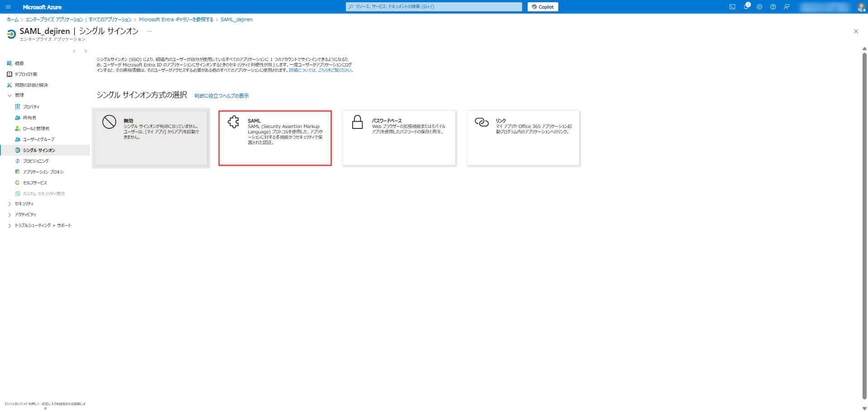Open portal settings gear
Image resolution: width=868 pixels, height=412 pixels.
[759, 7]
